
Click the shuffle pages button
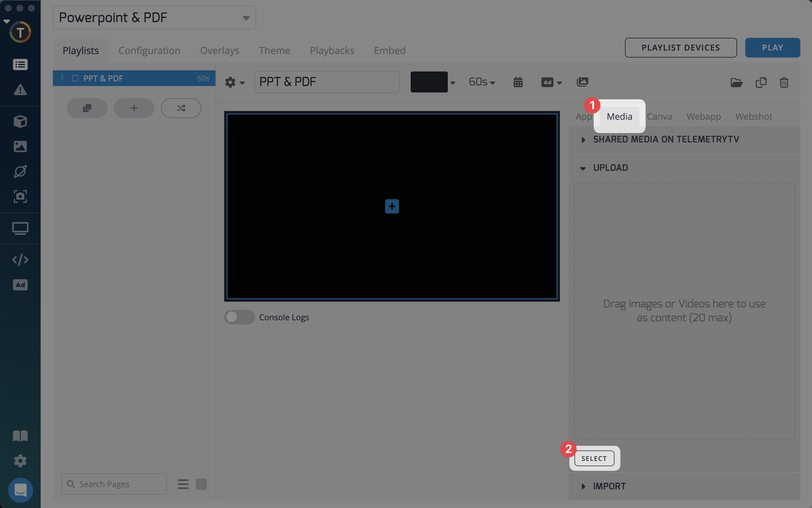pos(181,108)
